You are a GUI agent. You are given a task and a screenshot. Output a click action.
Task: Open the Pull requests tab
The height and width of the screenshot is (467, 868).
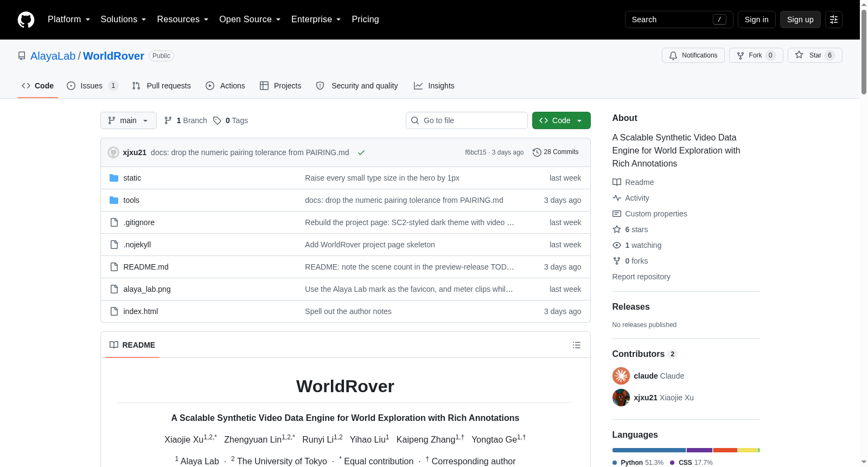pos(162,86)
